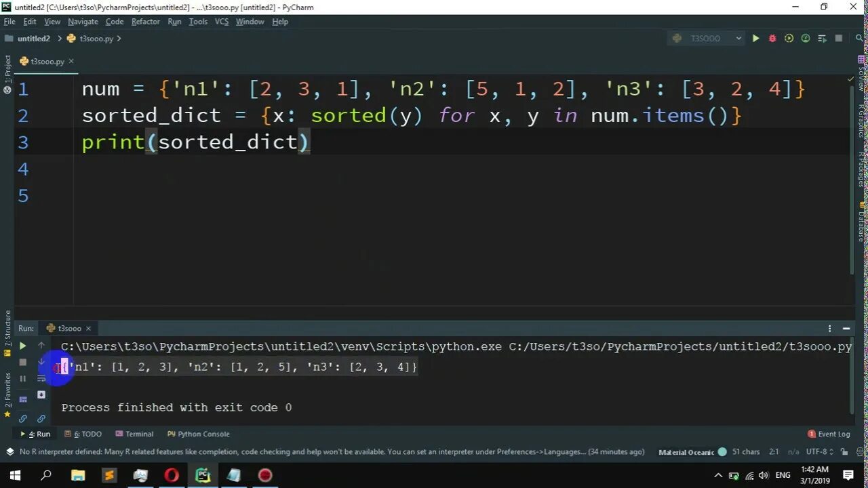Switch to the 6: TODO tab
Screen dimensions: 868x488
click(x=83, y=434)
